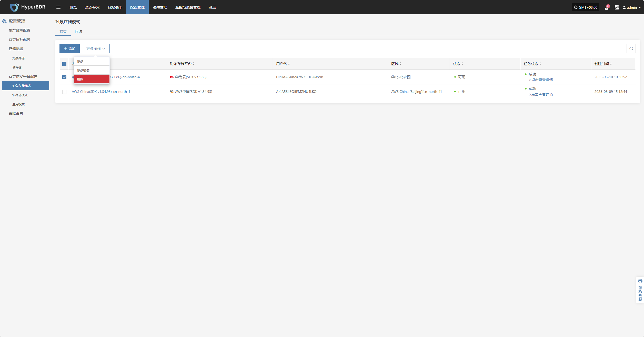The width and height of the screenshot is (644, 337).
Task: Select 对象存储 under 存储配置
Action: [18, 58]
